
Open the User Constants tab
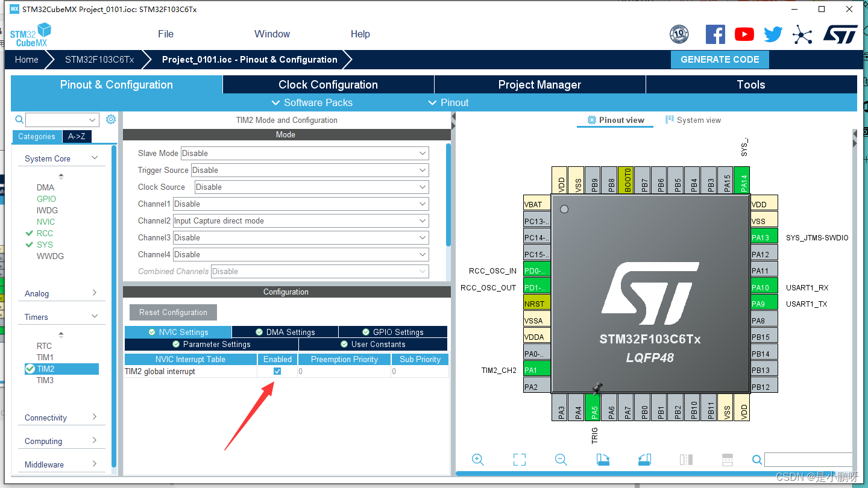coord(373,344)
